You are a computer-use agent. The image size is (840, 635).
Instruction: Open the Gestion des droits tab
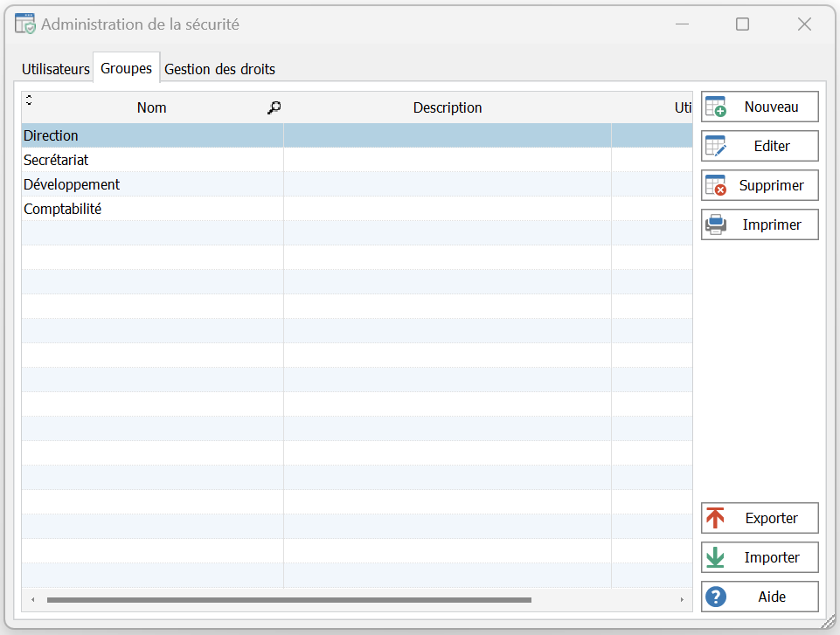(x=219, y=69)
